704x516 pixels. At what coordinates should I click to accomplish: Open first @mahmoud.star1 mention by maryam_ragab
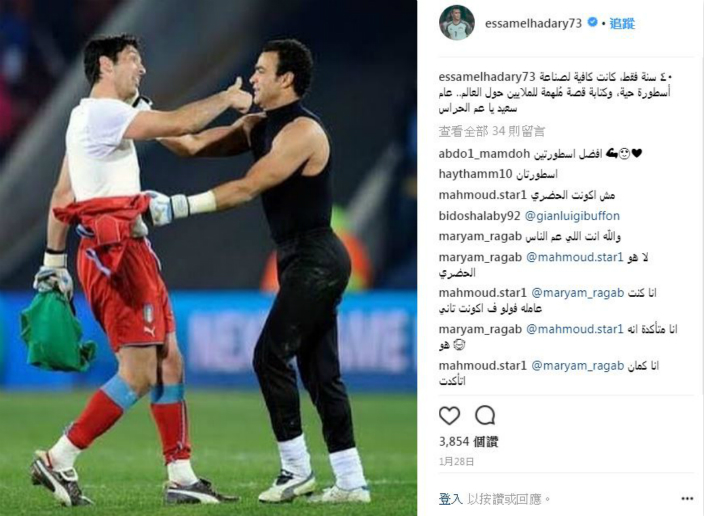(575, 257)
